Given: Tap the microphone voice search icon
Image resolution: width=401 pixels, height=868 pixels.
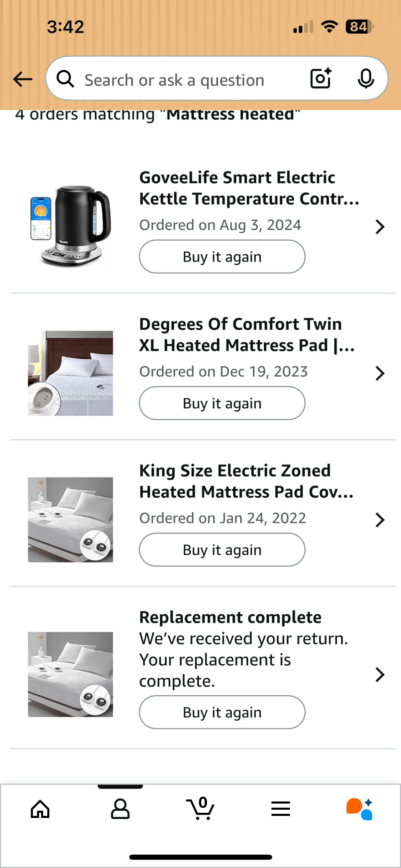Looking at the screenshot, I should 366,79.
